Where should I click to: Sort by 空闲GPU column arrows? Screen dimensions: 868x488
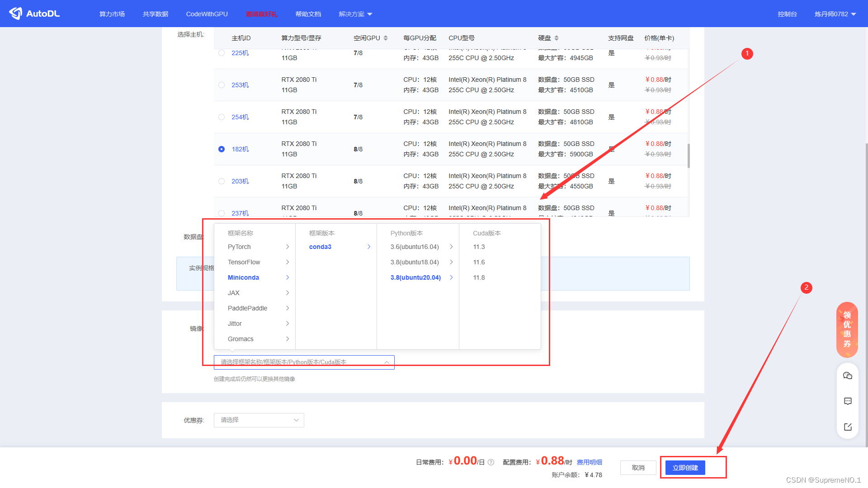(x=386, y=38)
